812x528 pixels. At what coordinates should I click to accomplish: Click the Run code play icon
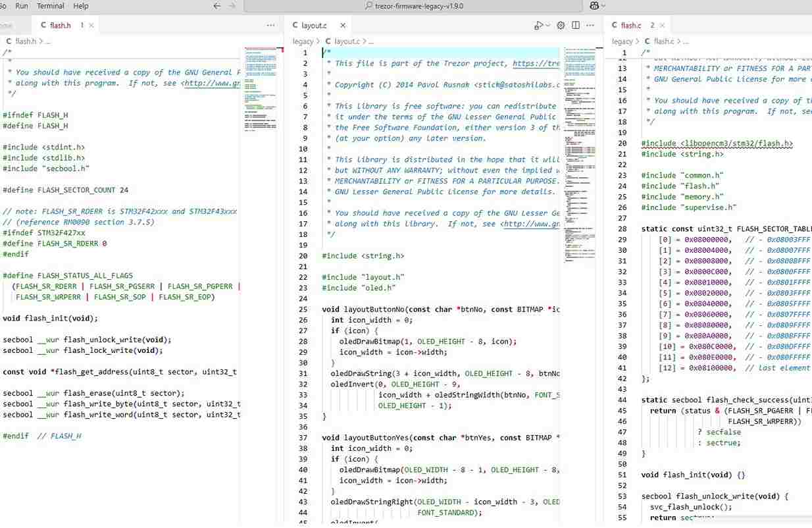click(538, 26)
